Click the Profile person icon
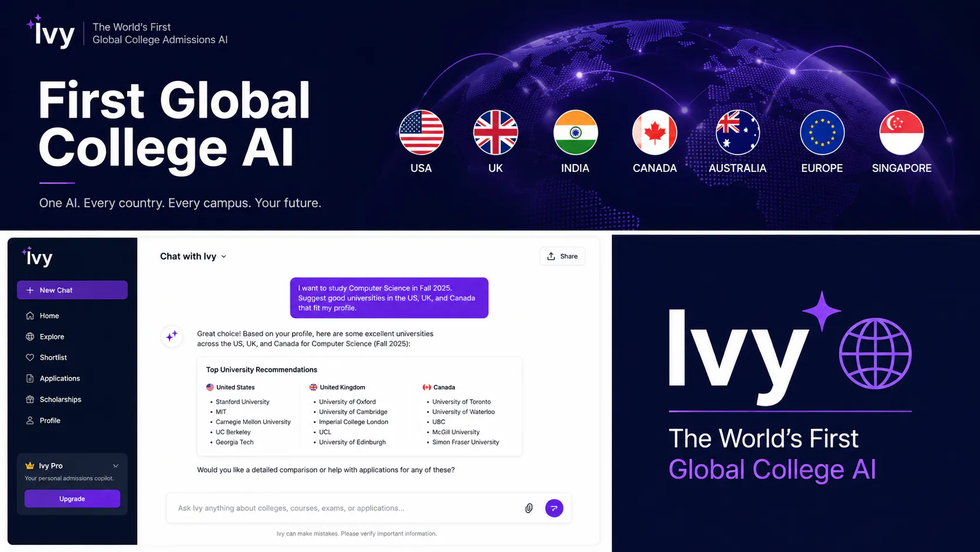Viewport: 980px width, 552px height. 30,421
